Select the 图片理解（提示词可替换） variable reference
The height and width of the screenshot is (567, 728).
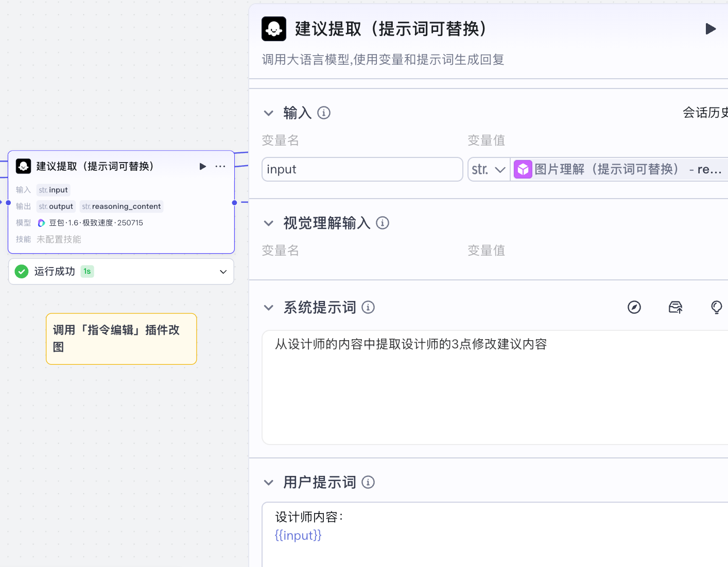(608, 169)
